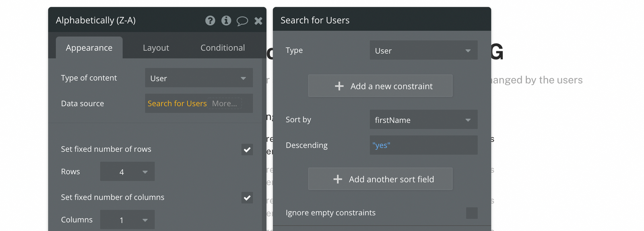Viewport: 644px width, 231px height.
Task: Enable Ignore empty constraints checkbox
Action: click(472, 213)
